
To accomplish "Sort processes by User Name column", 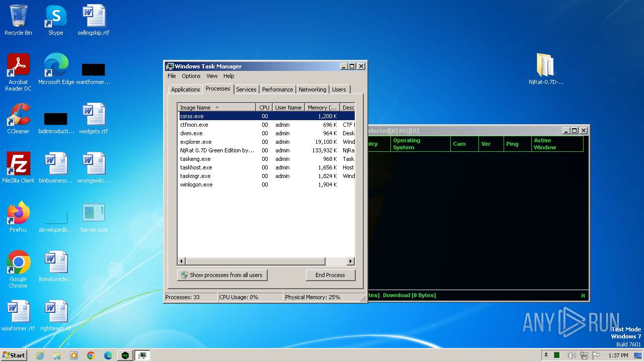I will point(288,107).
